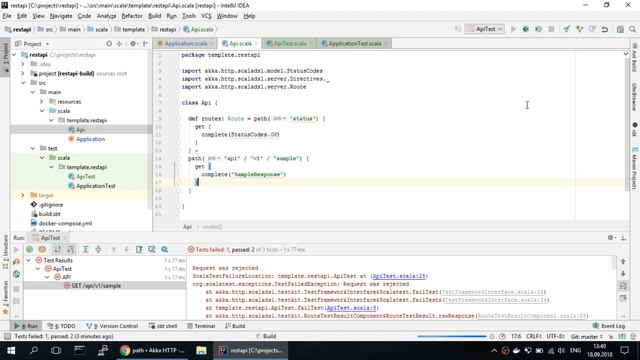Switch to Application.scala editor tab

[x=185, y=43]
